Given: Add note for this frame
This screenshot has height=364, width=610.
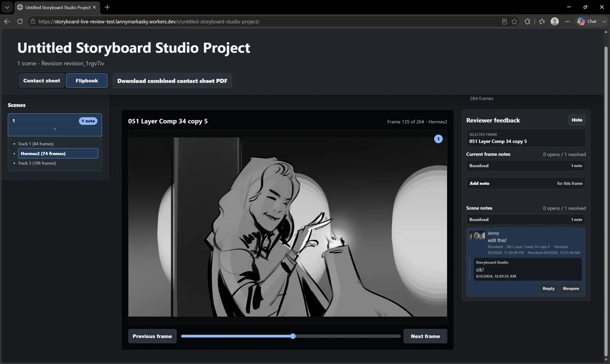Looking at the screenshot, I should coord(526,183).
